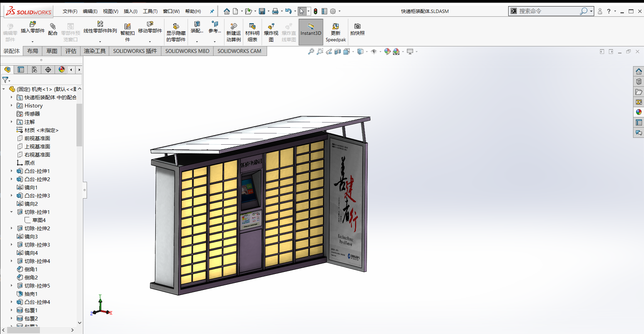Click 新建运动算例 to create motion study

[x=233, y=32]
